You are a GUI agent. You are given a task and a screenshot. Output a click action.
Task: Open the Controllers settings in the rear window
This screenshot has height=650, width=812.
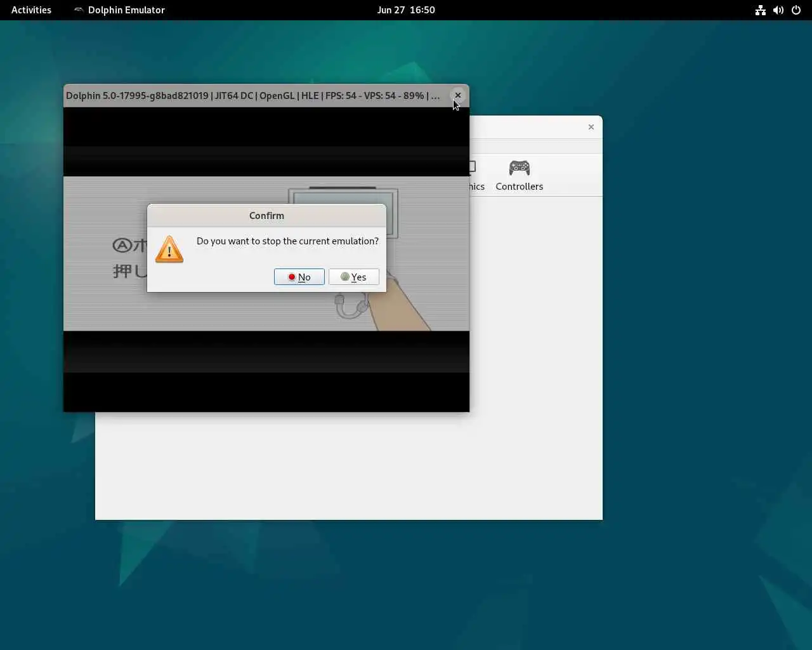519,175
